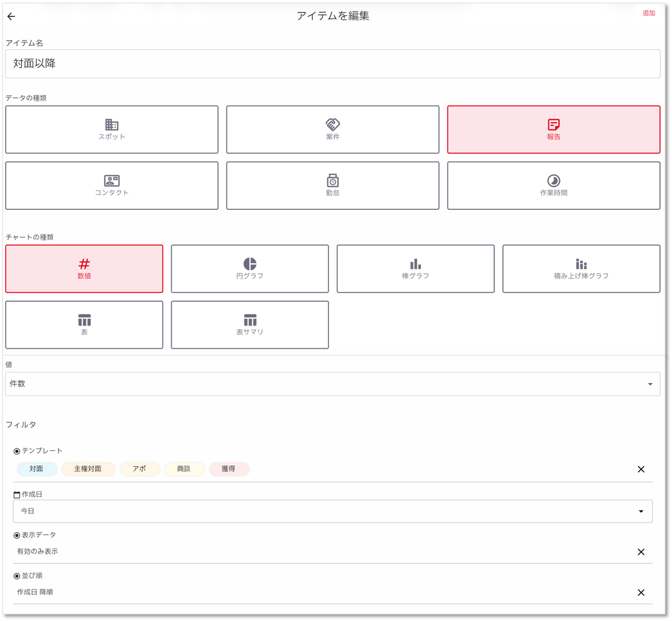Toggle the 報告 data type tile
Screen dimensions: 672x621
(x=553, y=130)
